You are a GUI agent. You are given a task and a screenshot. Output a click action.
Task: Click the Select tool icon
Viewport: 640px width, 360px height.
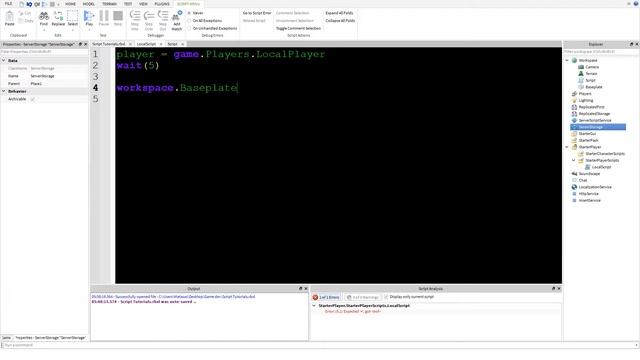[x=72, y=17]
